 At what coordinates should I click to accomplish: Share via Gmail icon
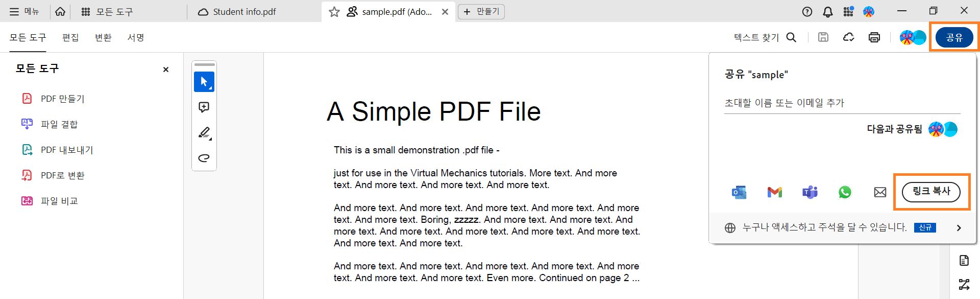tap(774, 192)
